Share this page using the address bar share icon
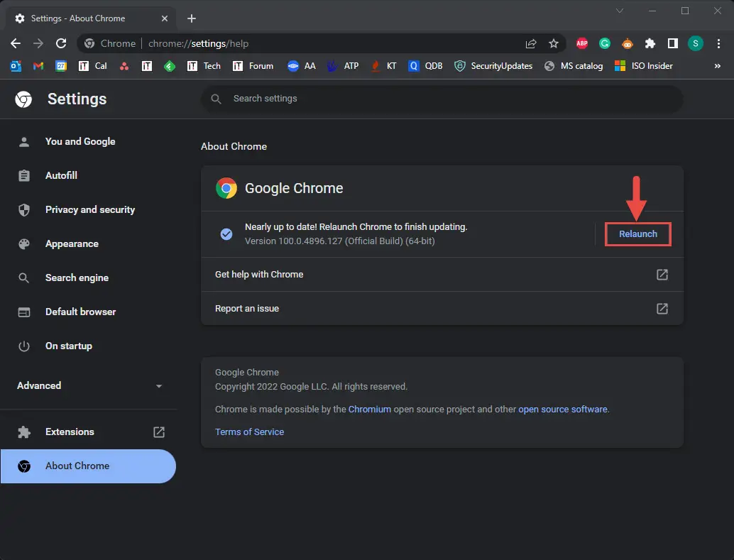 [x=531, y=43]
